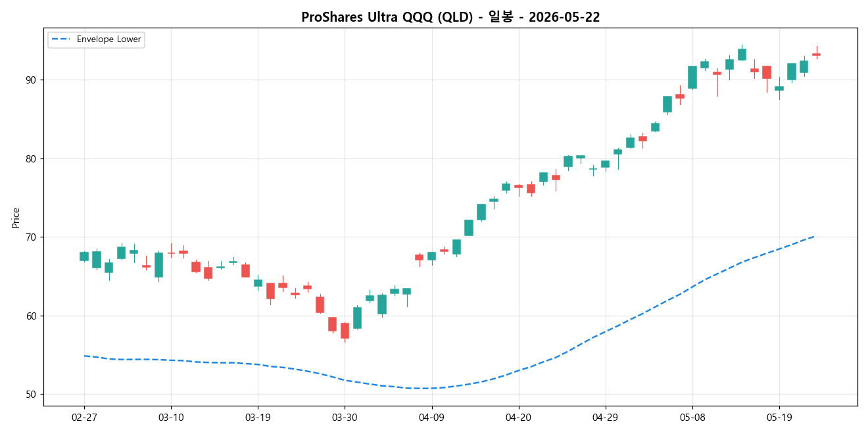
Task: Click the x-axis date label 04-29
Action: pos(605,417)
